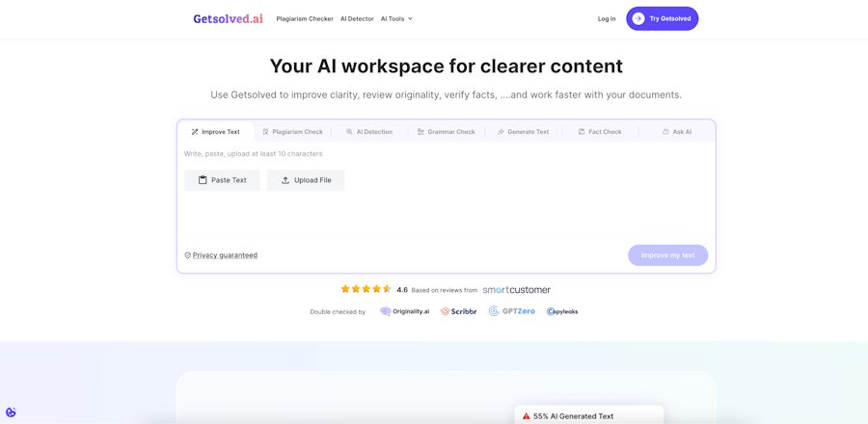868x424 pixels.
Task: Click the shield icon beside Privacy guaranteed
Action: [188, 255]
